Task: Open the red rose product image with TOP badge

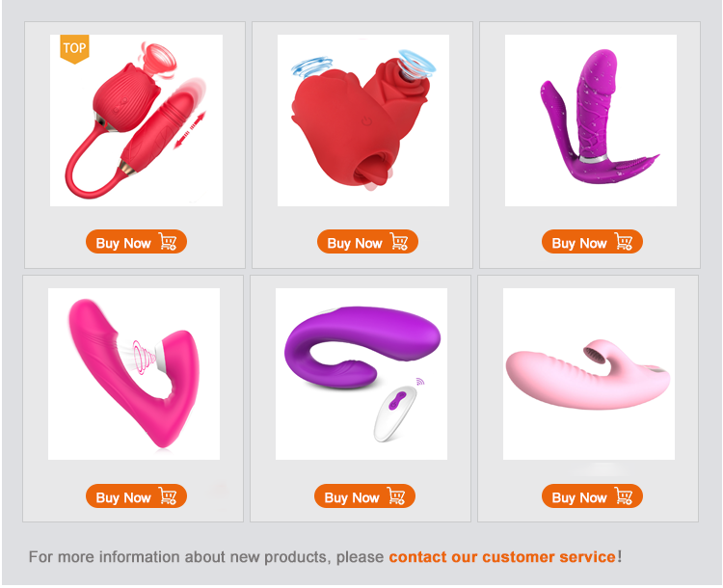Action: tap(137, 120)
